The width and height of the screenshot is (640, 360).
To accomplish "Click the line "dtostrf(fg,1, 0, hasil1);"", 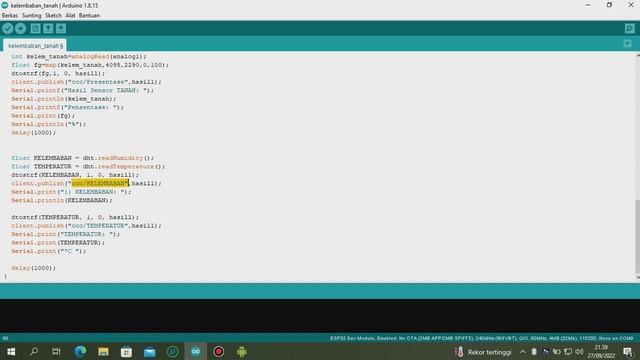I will 58,73.
